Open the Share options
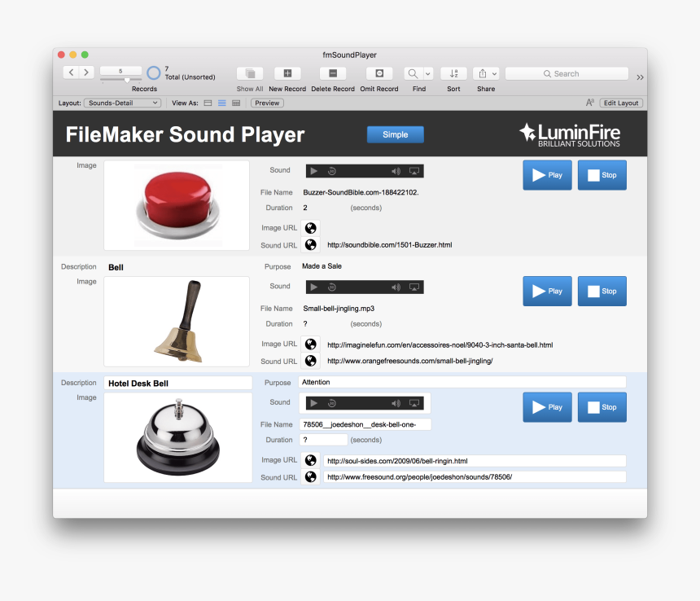The image size is (700, 601). pyautogui.click(x=481, y=75)
